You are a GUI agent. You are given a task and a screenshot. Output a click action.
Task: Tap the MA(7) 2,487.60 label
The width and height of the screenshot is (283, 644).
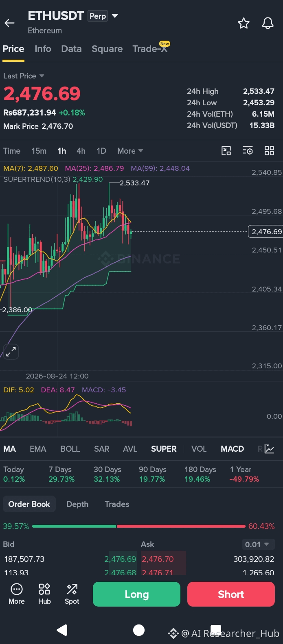click(31, 168)
